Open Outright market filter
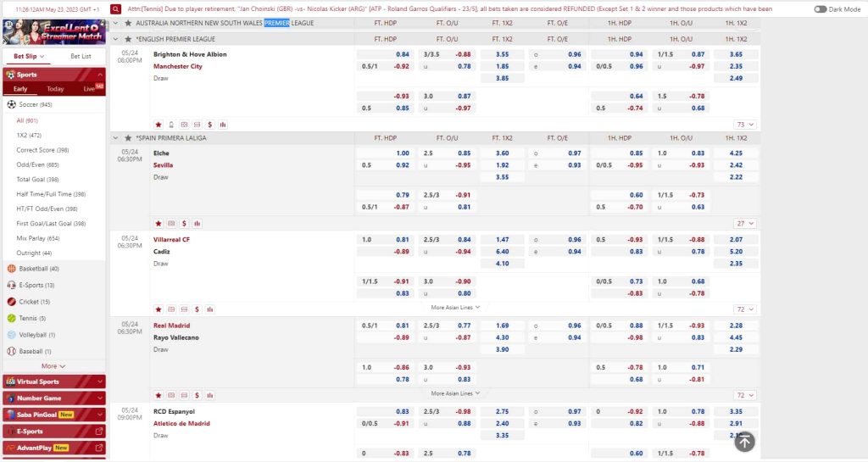Screen dimensions: 868x462 pyautogui.click(x=34, y=253)
